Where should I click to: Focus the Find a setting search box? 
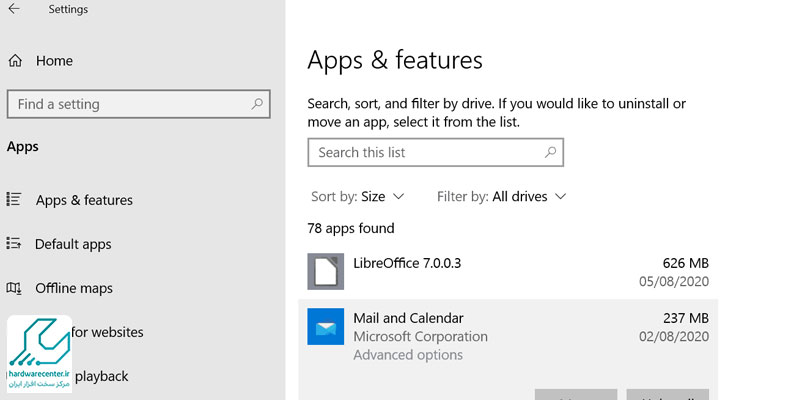[138, 104]
